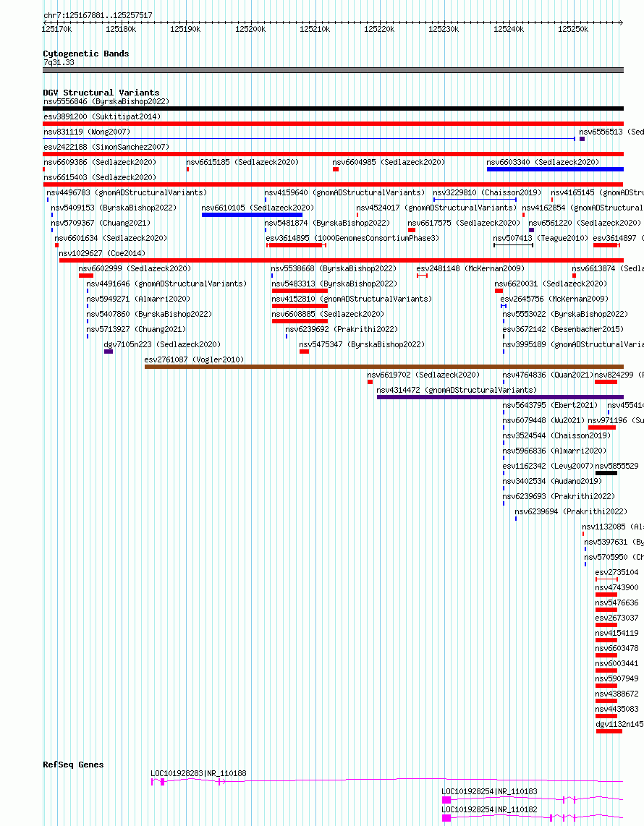Open the nsv6615185 (Sedlazeck2020) label

click(x=242, y=162)
